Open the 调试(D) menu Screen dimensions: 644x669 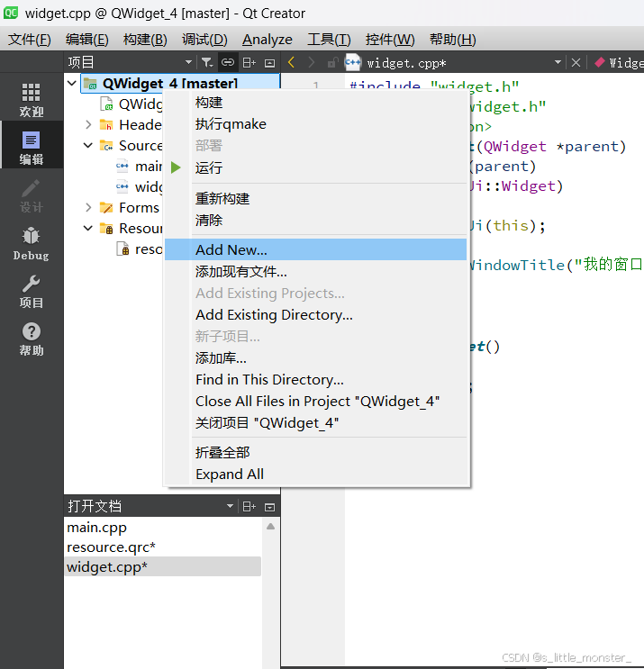(x=204, y=40)
